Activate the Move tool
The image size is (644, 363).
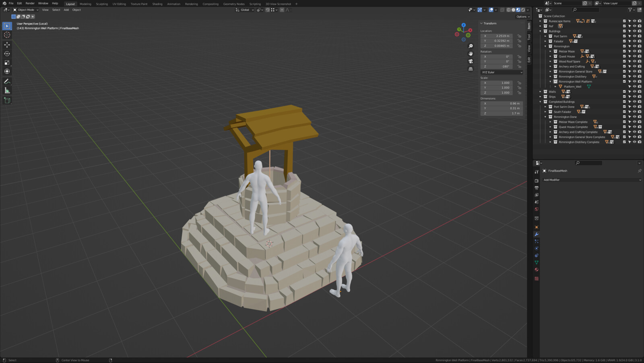pos(7,45)
